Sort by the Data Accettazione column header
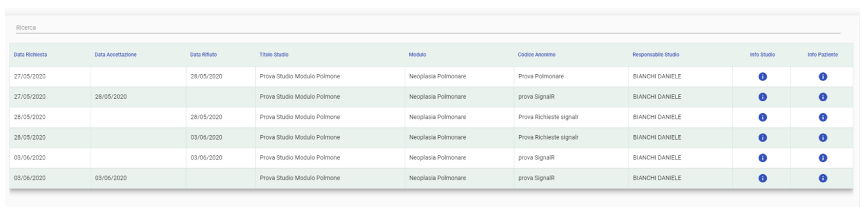This screenshot has height=212, width=868. [115, 55]
